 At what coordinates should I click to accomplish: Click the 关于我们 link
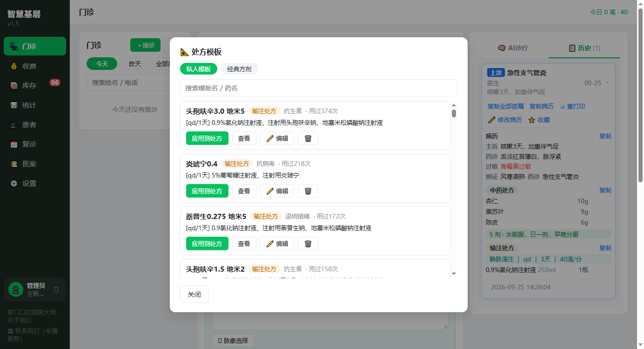point(20,320)
